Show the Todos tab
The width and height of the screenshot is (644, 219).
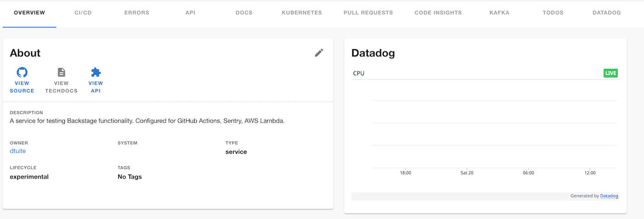553,13
